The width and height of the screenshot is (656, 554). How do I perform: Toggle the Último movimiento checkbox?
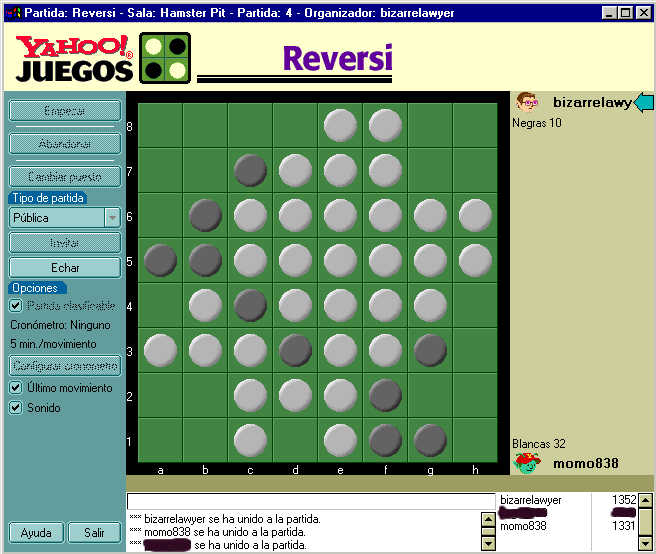point(15,388)
